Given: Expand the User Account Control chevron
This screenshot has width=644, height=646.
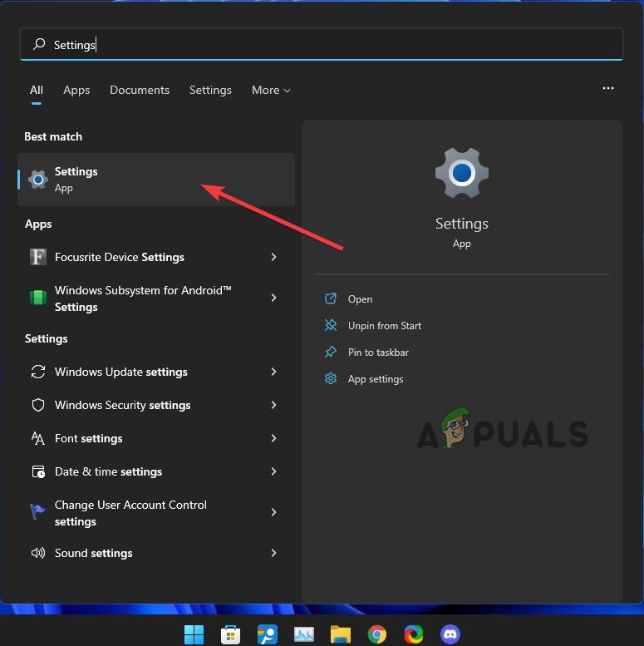Looking at the screenshot, I should (274, 512).
